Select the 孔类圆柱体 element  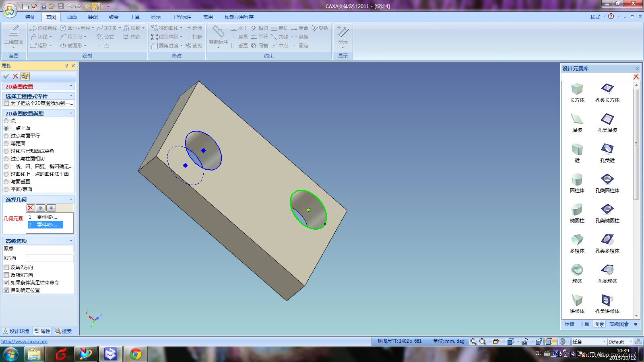607,183
